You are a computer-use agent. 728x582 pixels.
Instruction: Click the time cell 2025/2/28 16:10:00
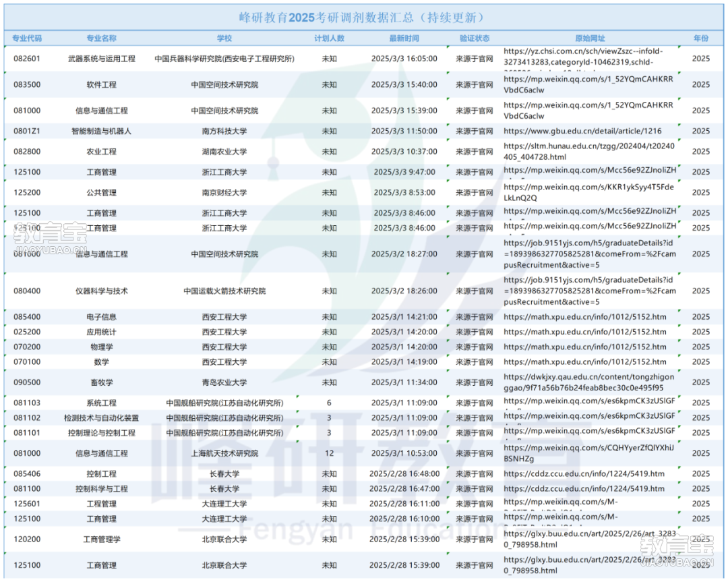click(404, 519)
